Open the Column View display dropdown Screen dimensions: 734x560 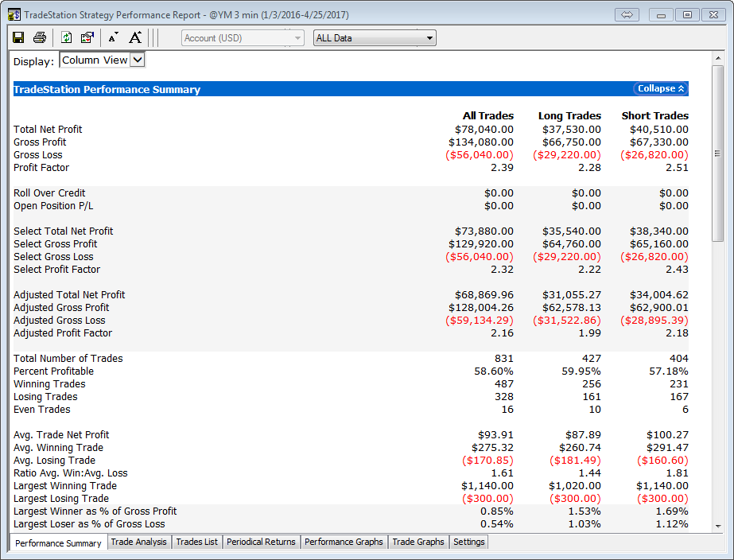point(103,60)
